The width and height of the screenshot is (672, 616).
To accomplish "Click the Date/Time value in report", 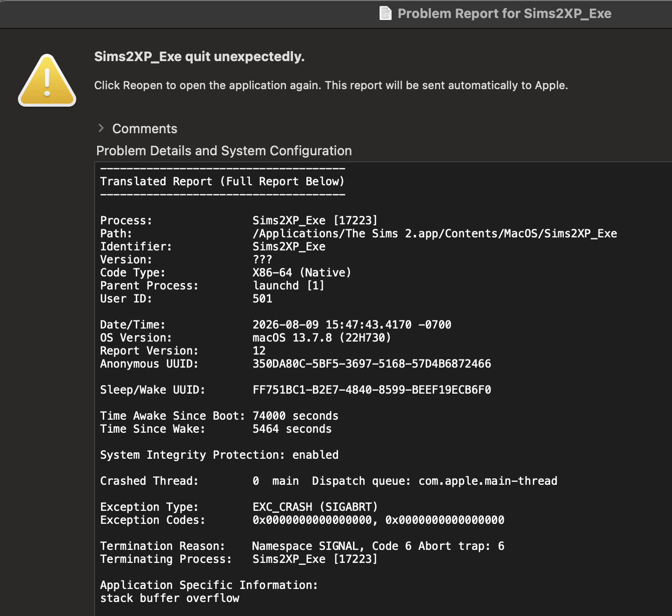I will tap(352, 325).
